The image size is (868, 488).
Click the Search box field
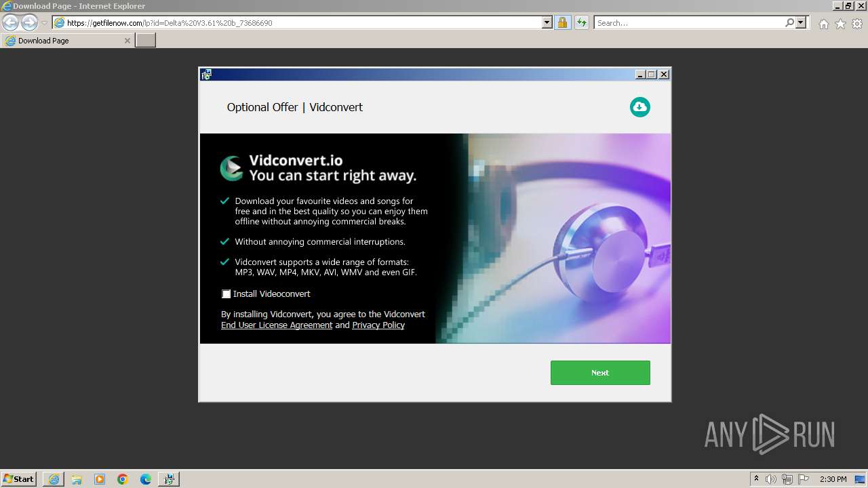pos(689,23)
